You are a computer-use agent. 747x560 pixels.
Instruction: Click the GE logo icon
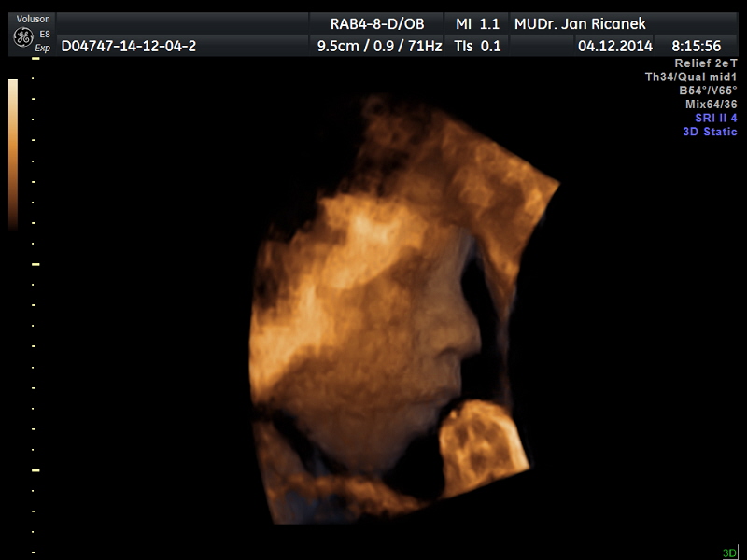point(22,36)
